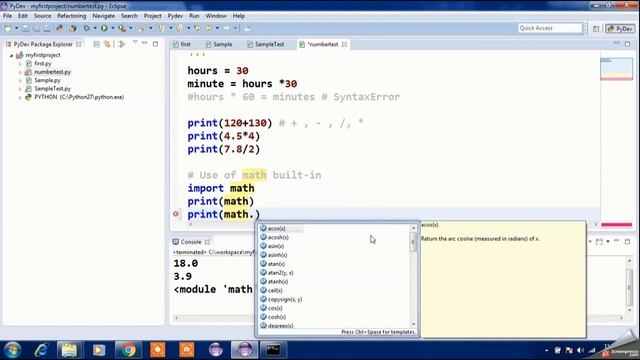Image resolution: width=640 pixels, height=360 pixels.
Task: Click the Print toolbar icon
Action: [x=47, y=28]
